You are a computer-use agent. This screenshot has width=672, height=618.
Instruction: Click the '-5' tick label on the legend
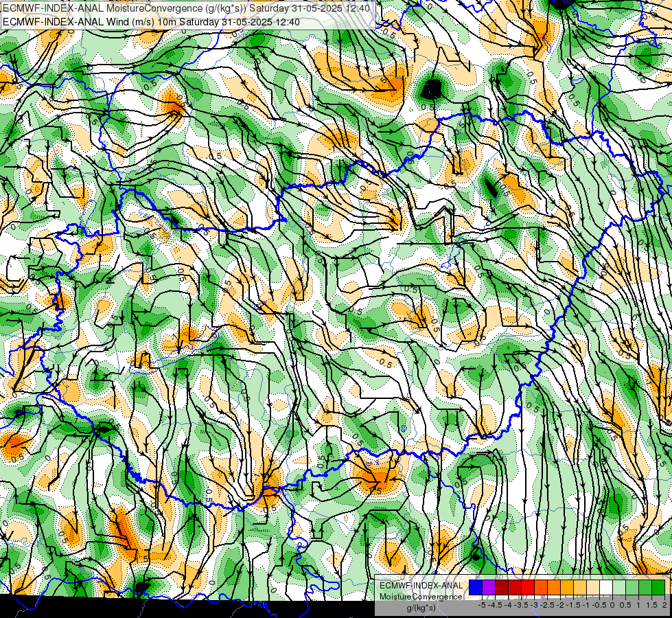482,605
